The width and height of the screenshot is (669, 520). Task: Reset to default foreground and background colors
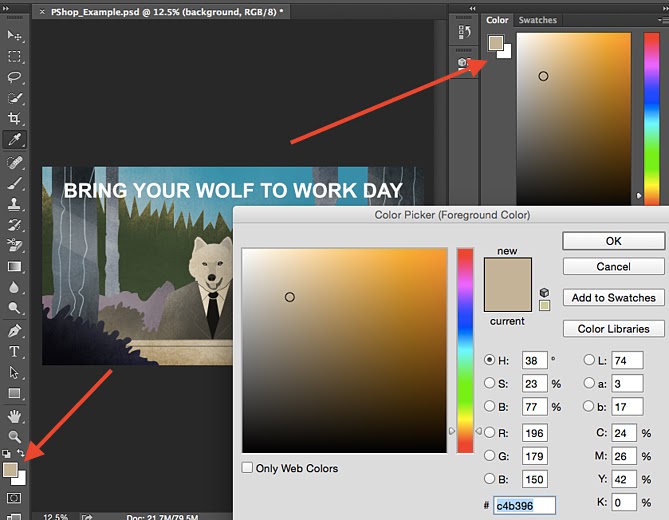pyautogui.click(x=6, y=454)
